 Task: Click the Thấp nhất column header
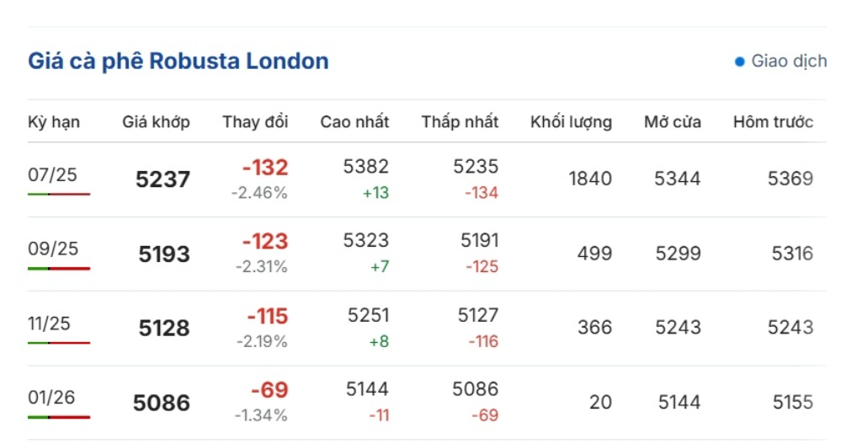point(460,121)
